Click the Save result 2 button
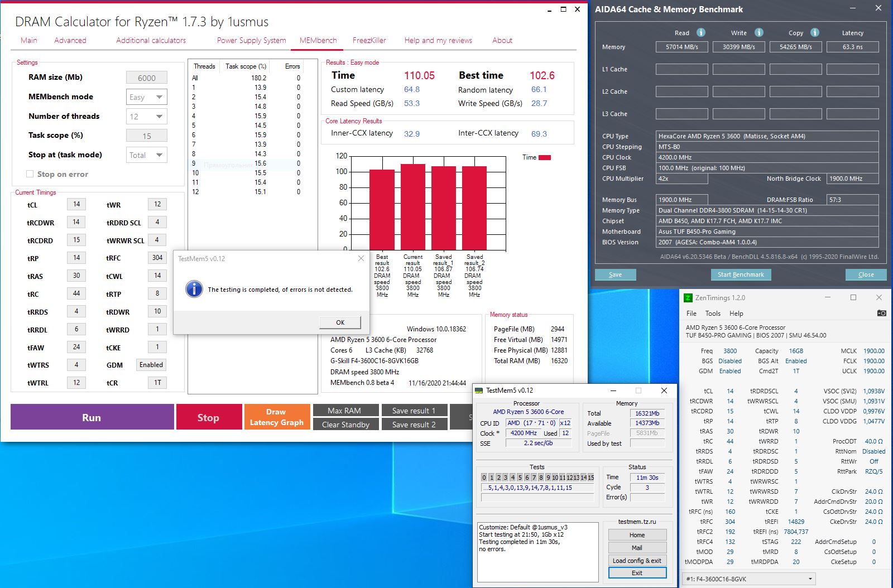This screenshot has width=893, height=588. (414, 425)
